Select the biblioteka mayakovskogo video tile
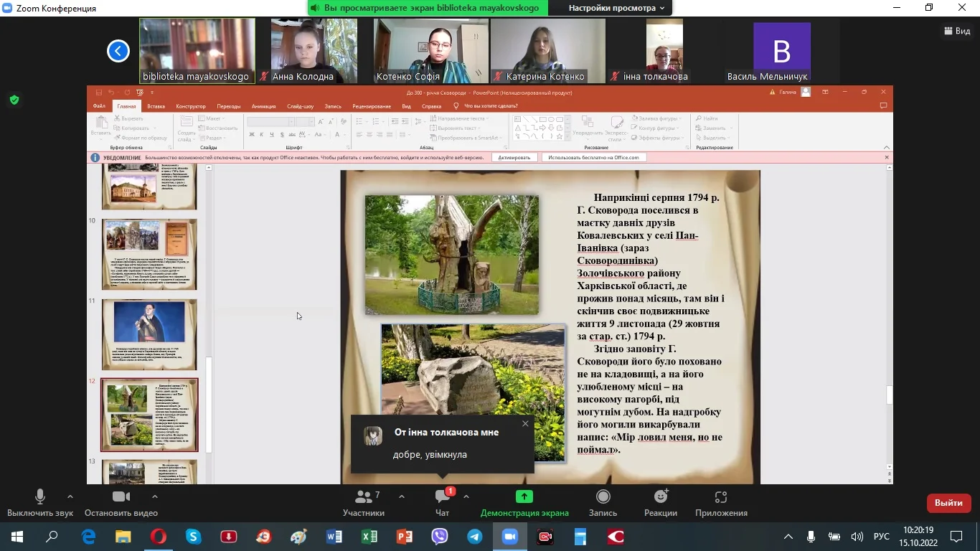 click(x=197, y=51)
